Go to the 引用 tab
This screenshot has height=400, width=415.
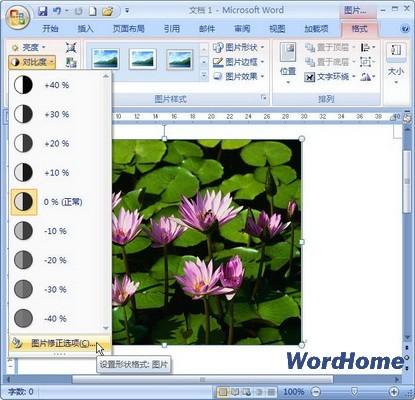172,29
